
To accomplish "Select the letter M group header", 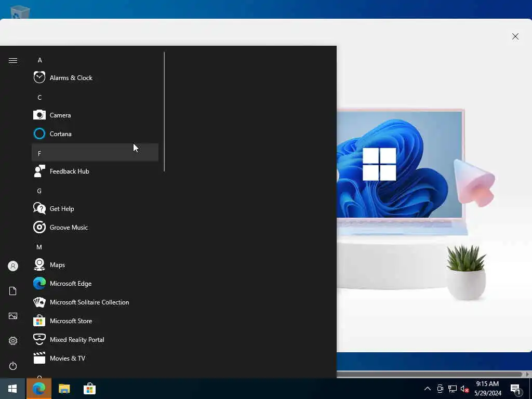I will (39, 247).
